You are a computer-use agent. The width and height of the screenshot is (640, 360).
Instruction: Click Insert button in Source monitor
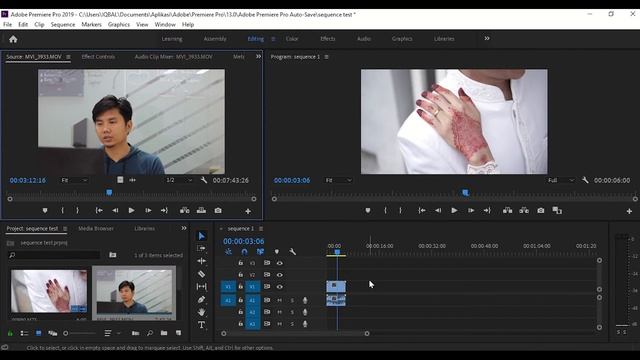[184, 211]
